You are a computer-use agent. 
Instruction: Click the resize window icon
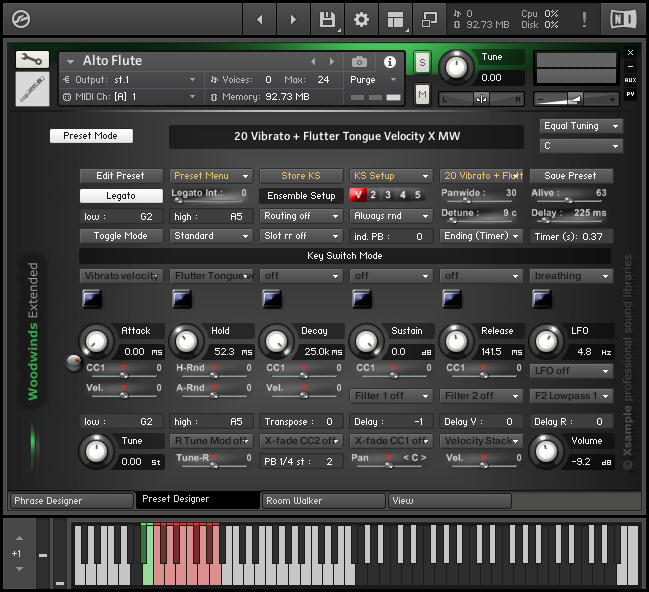click(429, 19)
